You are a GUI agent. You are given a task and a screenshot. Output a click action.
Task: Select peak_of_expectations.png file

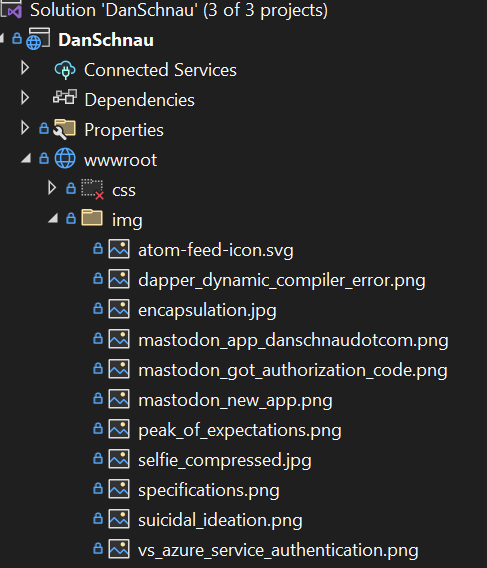coord(240,431)
